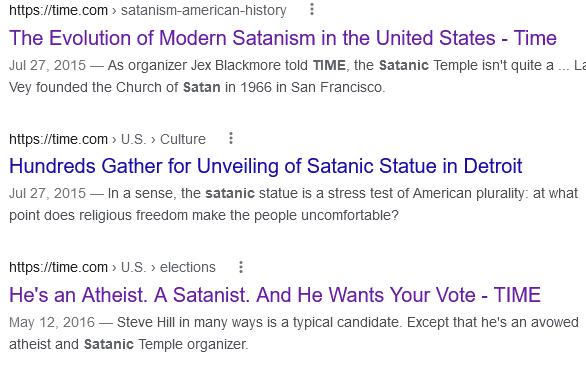The width and height of the screenshot is (586, 369).
Task: Click the elections breadcrumb segment
Action: point(188,267)
